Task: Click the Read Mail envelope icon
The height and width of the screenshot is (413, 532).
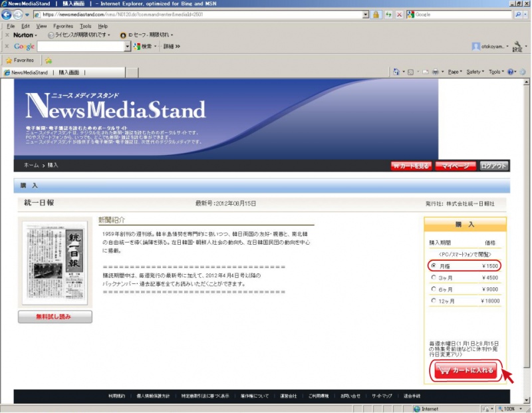Action: pos(425,72)
